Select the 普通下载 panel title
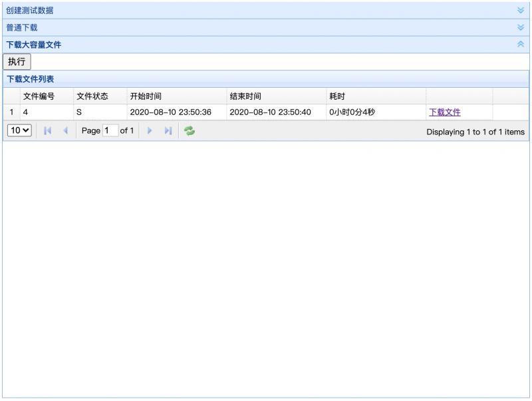Image resolution: width=532 pixels, height=401 pixels. [22, 27]
